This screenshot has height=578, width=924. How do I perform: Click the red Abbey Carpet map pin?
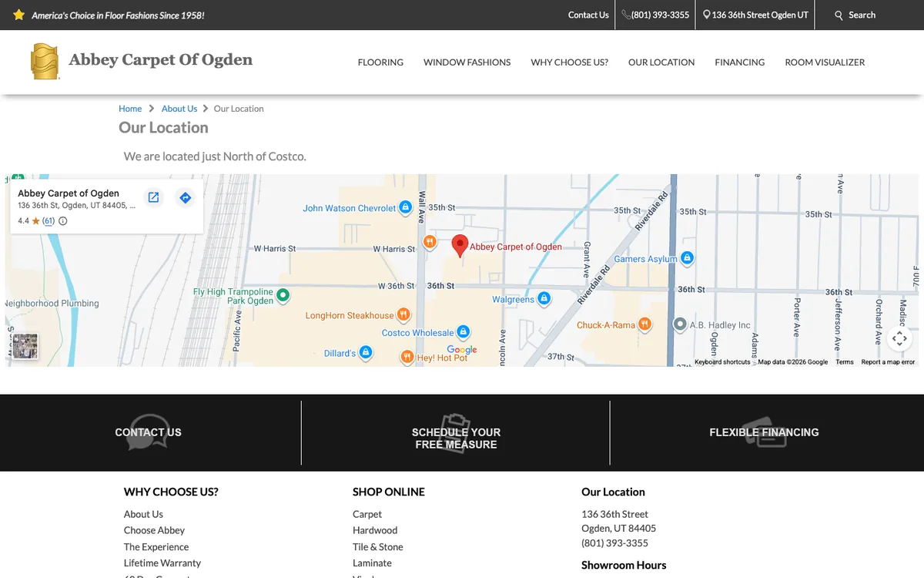[460, 246]
